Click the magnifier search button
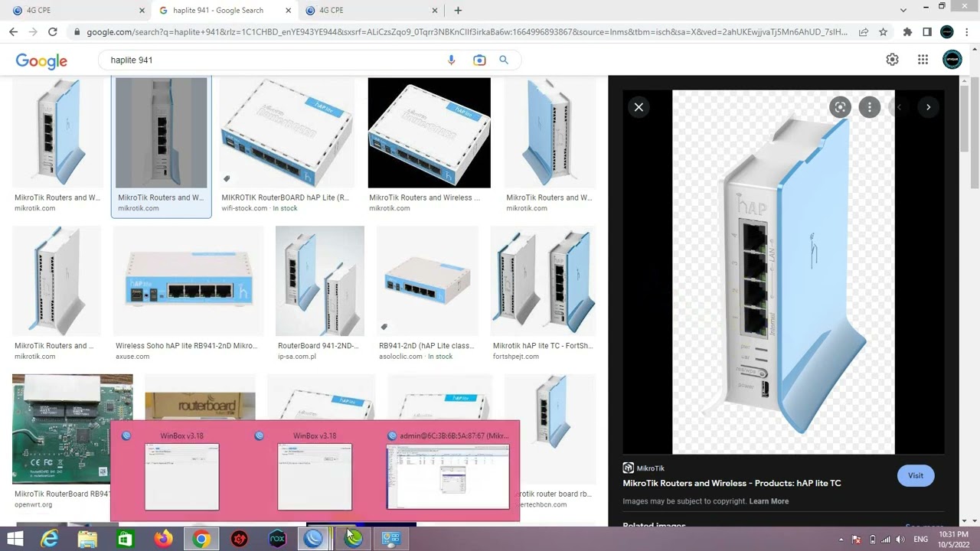The image size is (980, 551). 504,60
